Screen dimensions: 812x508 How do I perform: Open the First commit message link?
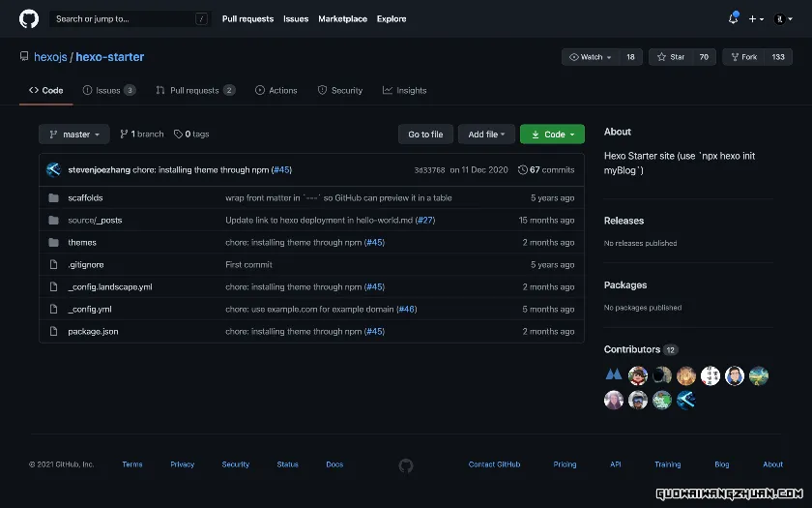(248, 265)
